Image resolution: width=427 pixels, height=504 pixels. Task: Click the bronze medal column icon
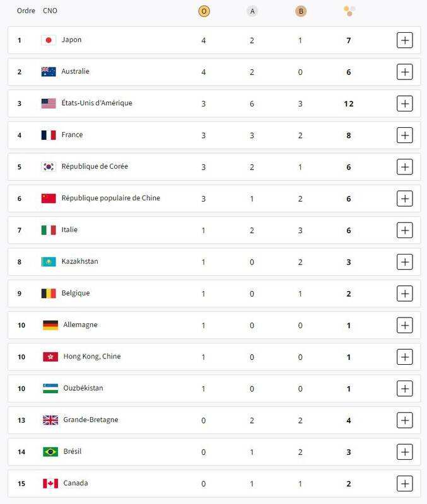click(x=301, y=11)
